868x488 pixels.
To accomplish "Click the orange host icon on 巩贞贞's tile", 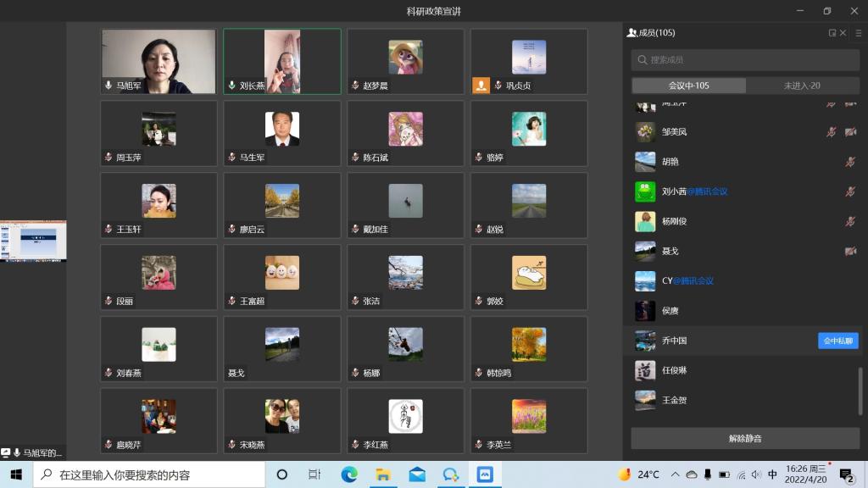I will pos(481,85).
